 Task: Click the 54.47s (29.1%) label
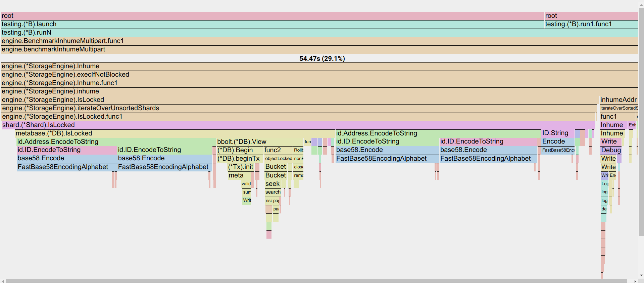(x=322, y=58)
